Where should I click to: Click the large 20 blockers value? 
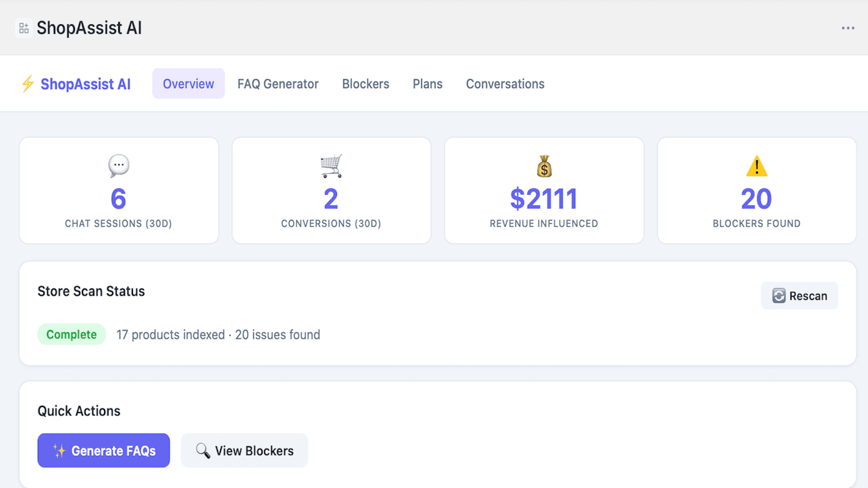[756, 199]
